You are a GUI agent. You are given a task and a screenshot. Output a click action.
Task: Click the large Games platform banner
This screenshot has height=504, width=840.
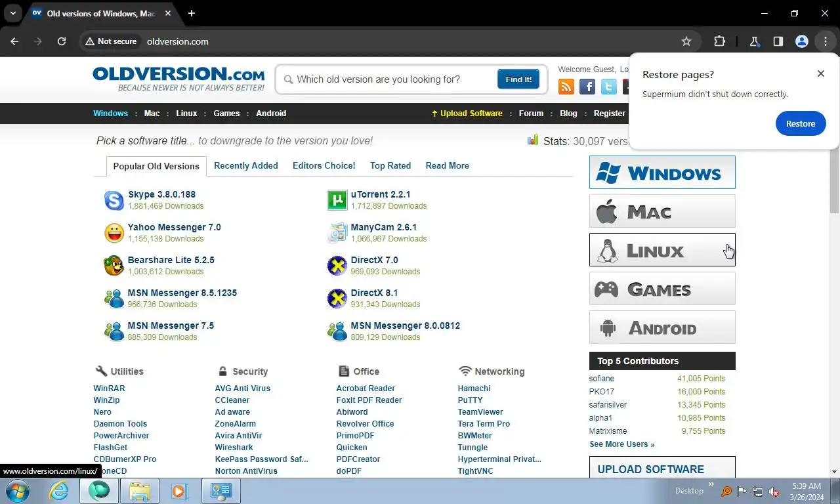coord(662,289)
